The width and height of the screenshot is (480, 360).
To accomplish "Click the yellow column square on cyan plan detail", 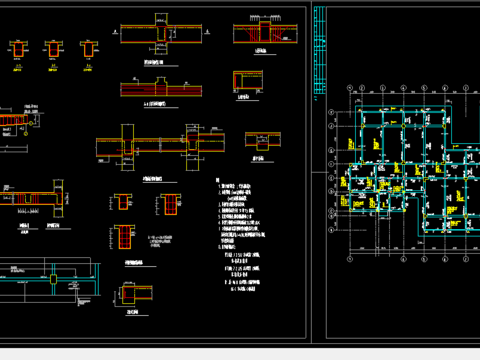I will (x=53, y=279).
